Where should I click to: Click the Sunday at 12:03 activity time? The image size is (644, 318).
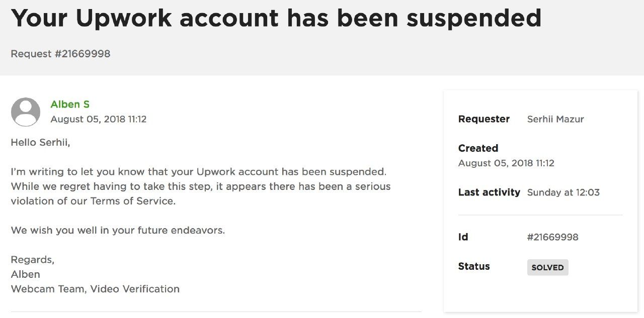[x=563, y=192]
